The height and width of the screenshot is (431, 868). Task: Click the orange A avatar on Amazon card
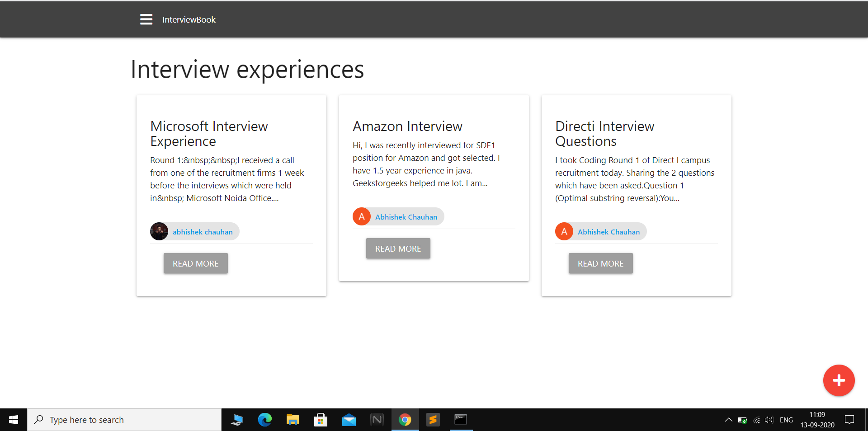[x=362, y=216]
